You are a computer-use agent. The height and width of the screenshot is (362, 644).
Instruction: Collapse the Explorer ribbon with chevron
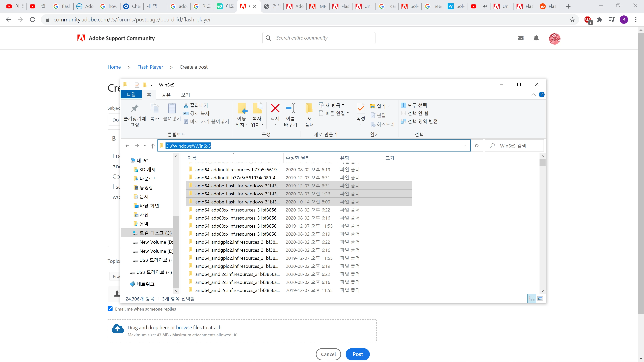533,95
